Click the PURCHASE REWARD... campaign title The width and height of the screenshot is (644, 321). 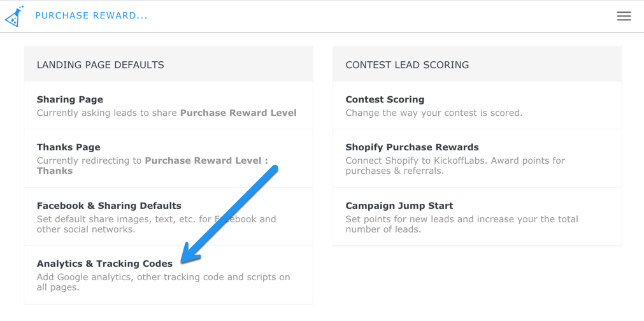click(x=91, y=16)
